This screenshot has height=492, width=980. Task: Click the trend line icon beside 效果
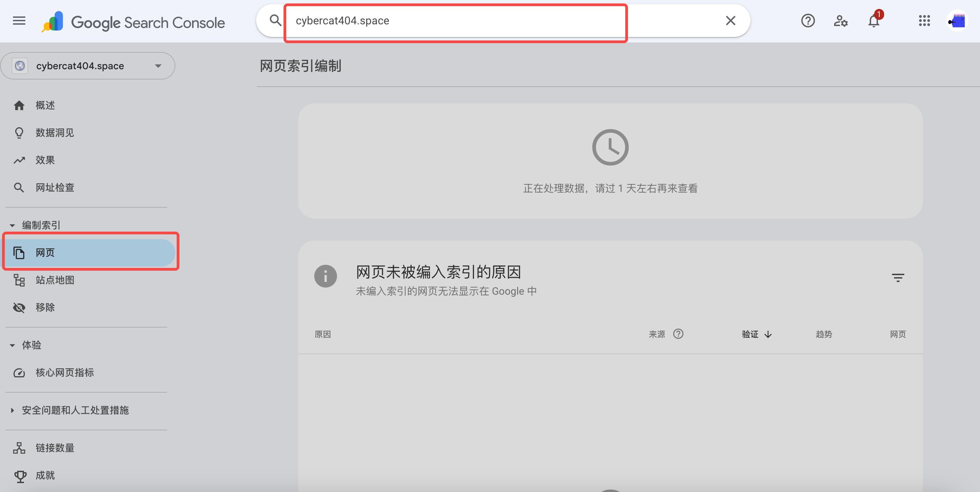pyautogui.click(x=19, y=160)
